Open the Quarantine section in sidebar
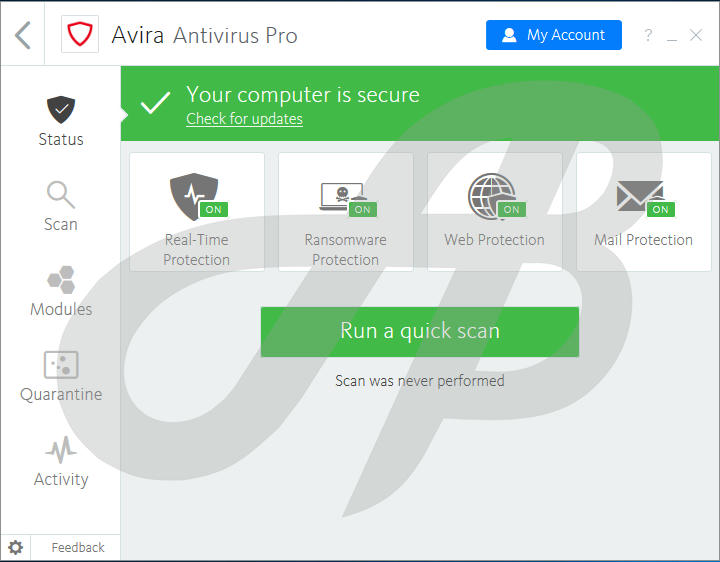 (x=61, y=376)
